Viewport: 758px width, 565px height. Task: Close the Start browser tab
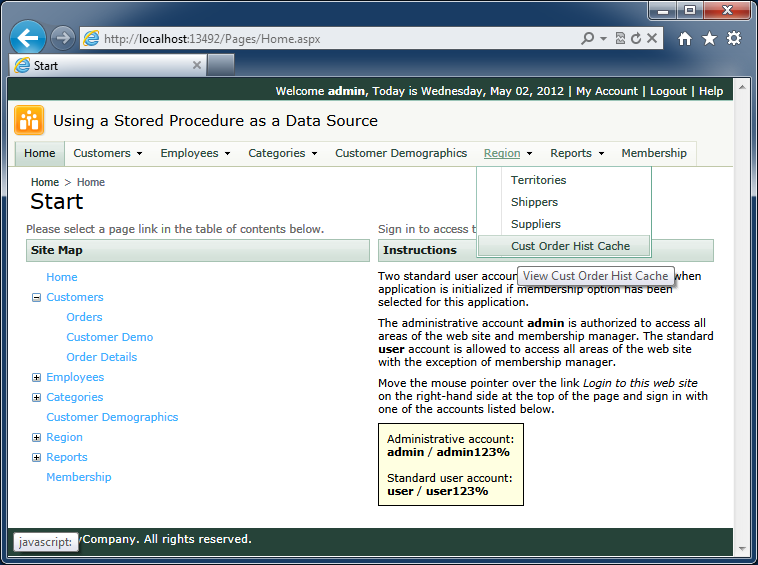(x=197, y=65)
